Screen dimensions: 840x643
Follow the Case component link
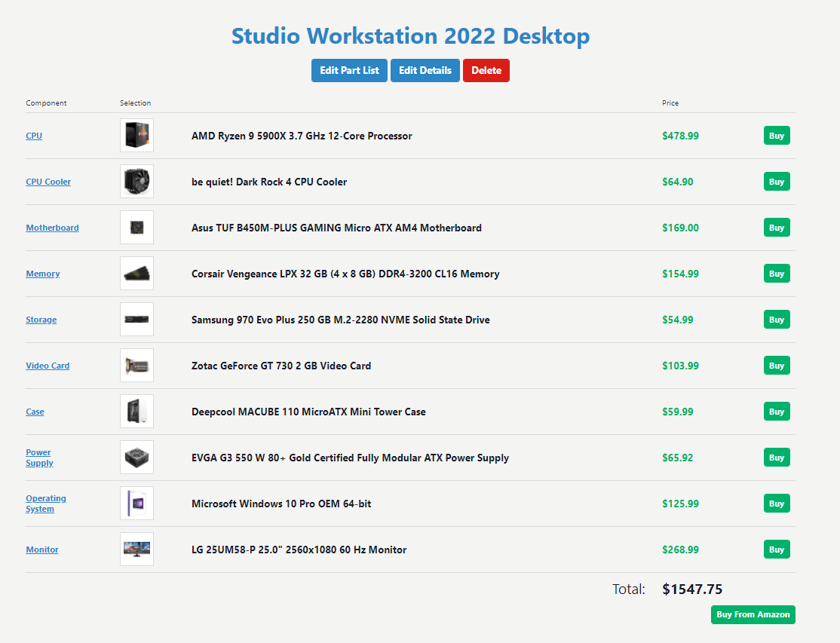click(x=35, y=412)
